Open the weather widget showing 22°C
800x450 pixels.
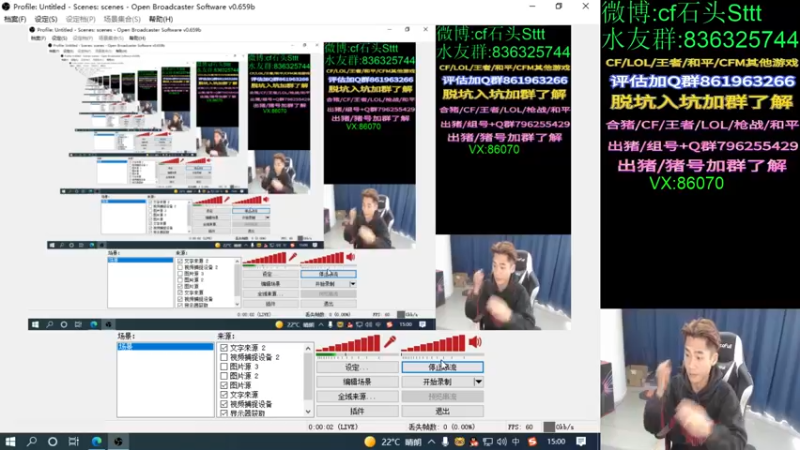coord(393,442)
